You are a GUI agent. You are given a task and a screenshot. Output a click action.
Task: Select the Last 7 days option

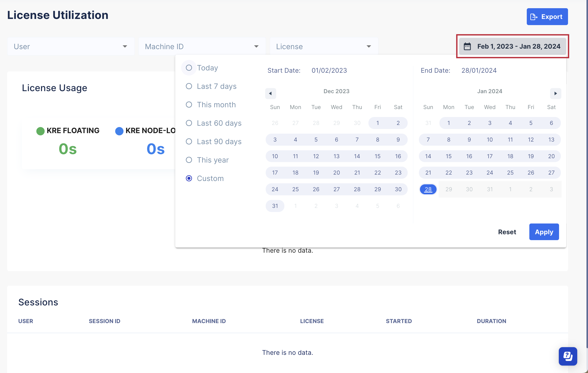point(189,86)
